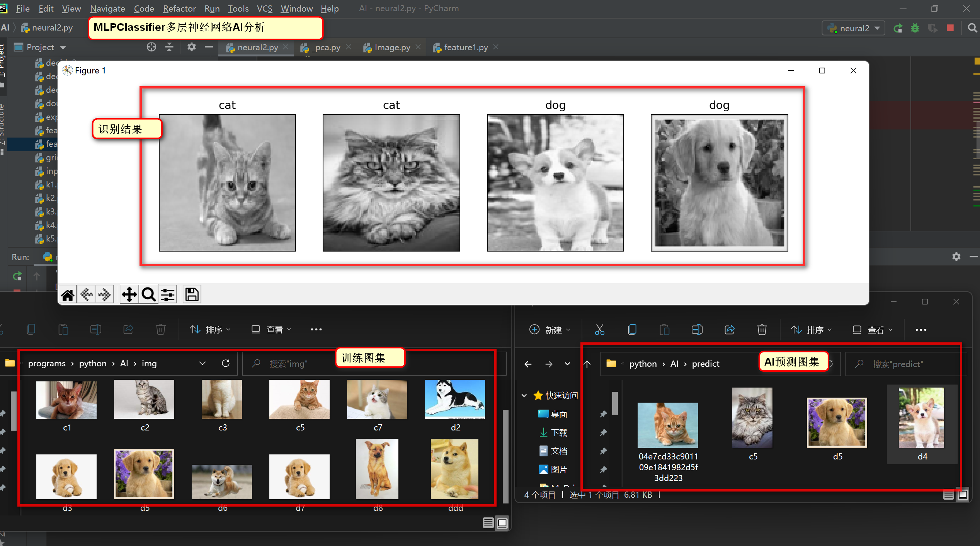Screen dimensions: 980x546
Task: Expand the 排序 sort dropdown in predict window
Action: pyautogui.click(x=812, y=330)
